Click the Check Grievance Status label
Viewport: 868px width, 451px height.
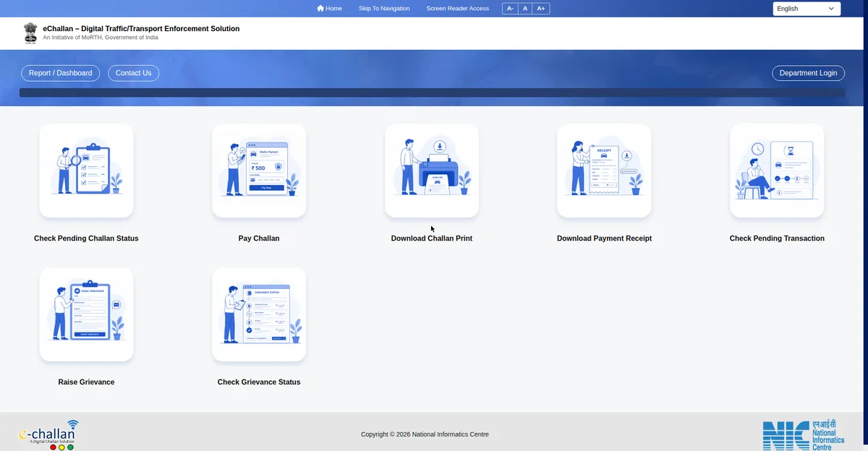coord(259,382)
